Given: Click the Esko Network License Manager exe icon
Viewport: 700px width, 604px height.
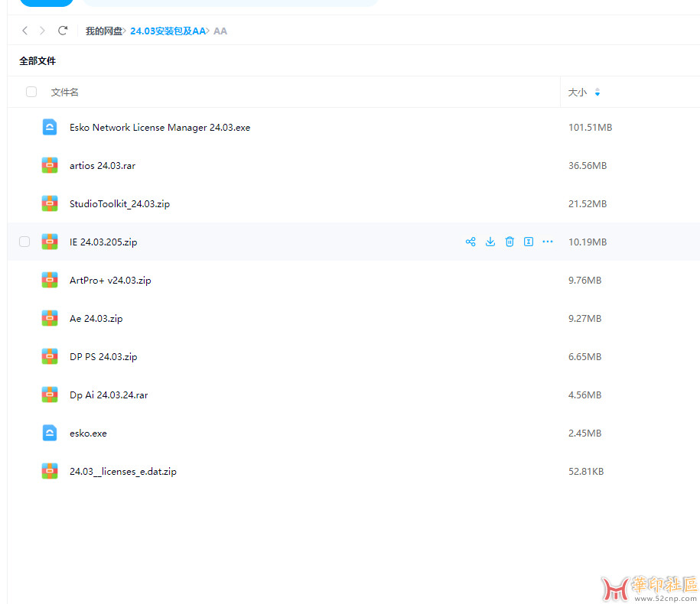Looking at the screenshot, I should (50, 127).
